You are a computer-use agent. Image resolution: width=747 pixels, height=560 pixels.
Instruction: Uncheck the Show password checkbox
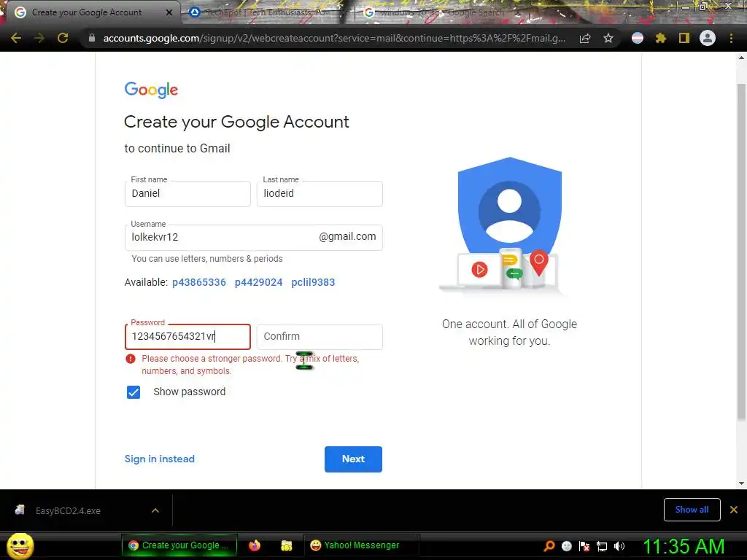133,392
